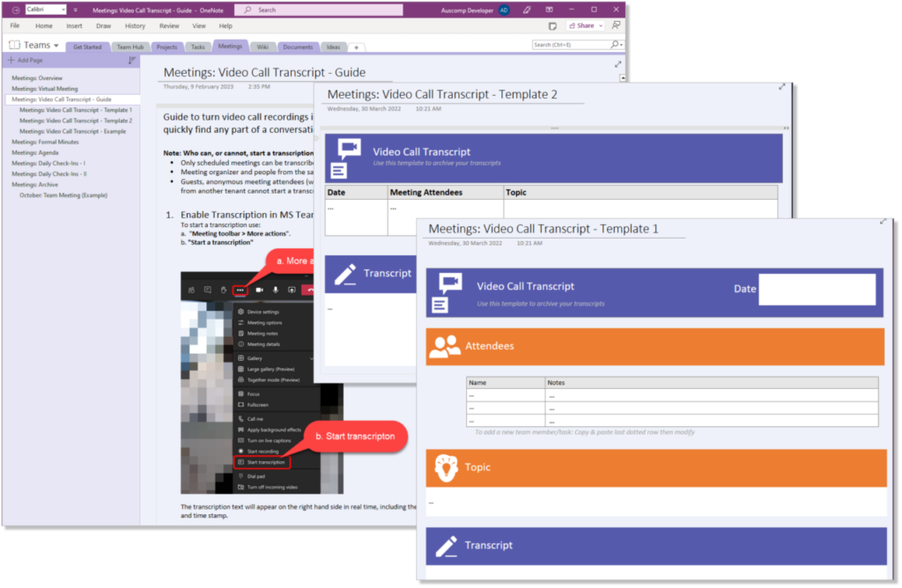902x588 pixels.
Task: Expand the Teams notebook chevron
Action: click(x=57, y=45)
